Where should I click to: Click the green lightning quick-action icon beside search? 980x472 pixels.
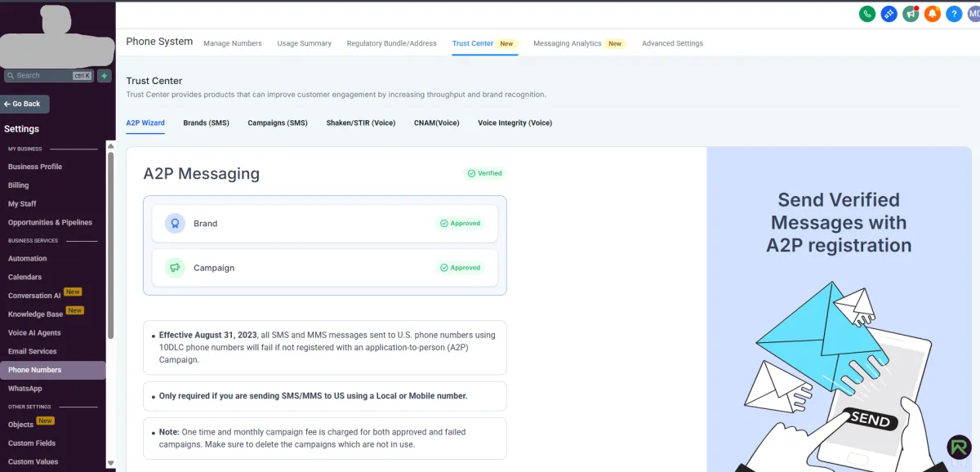pyautogui.click(x=104, y=76)
